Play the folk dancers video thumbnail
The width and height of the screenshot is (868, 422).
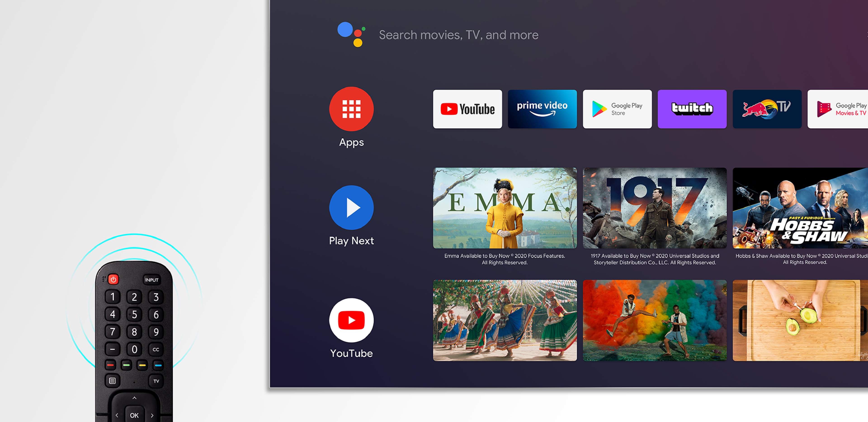coord(505,320)
